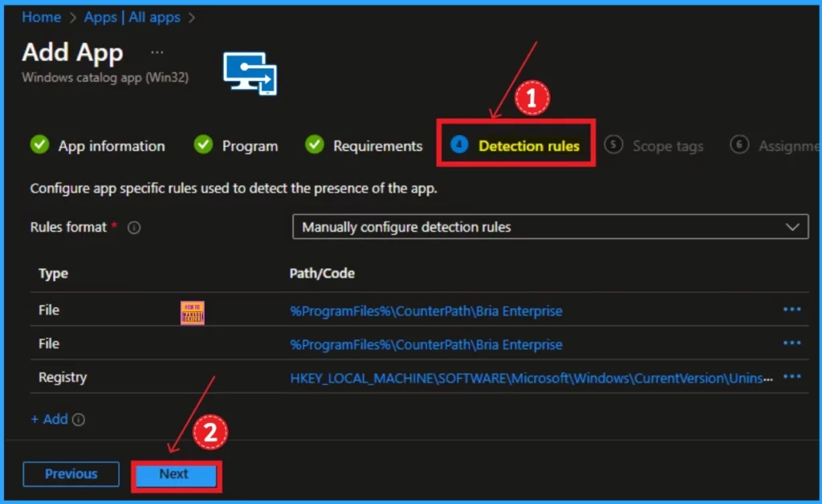Viewport: 822px width, 504px height.
Task: Click the Previous button
Action: coord(71,474)
